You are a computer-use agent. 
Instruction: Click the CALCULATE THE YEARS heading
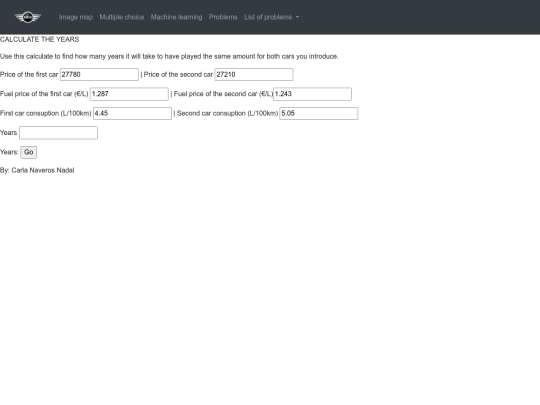(x=40, y=39)
